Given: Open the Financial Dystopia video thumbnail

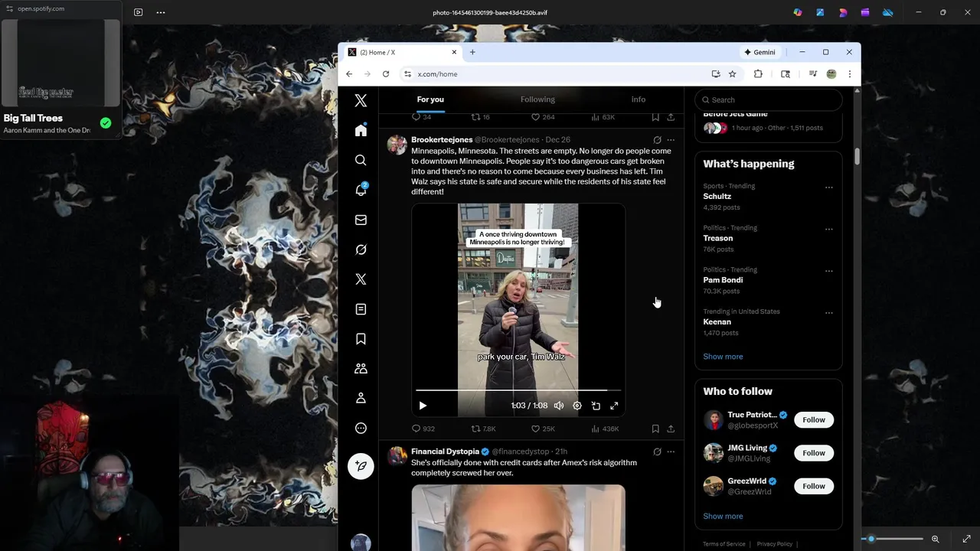Looking at the screenshot, I should [518, 517].
